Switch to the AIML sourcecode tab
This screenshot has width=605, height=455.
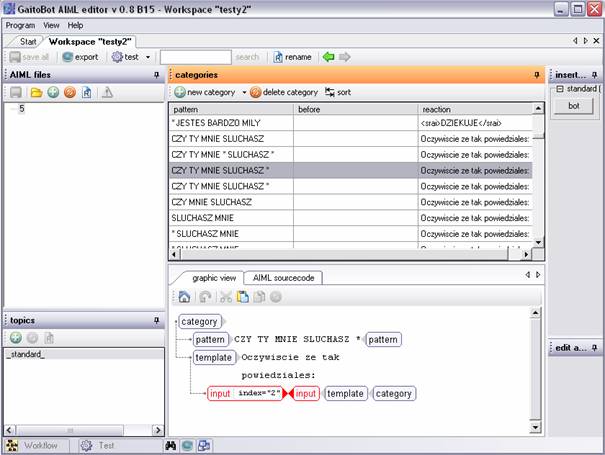284,278
